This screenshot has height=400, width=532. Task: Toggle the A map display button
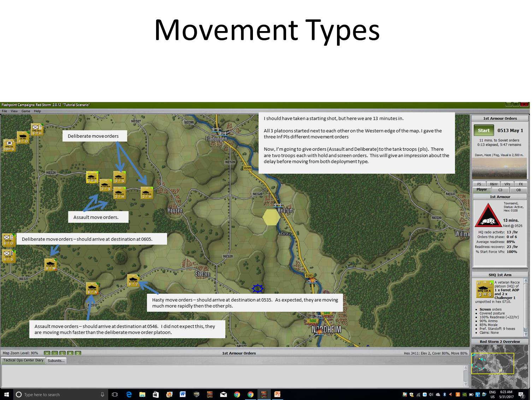[x=70, y=353]
